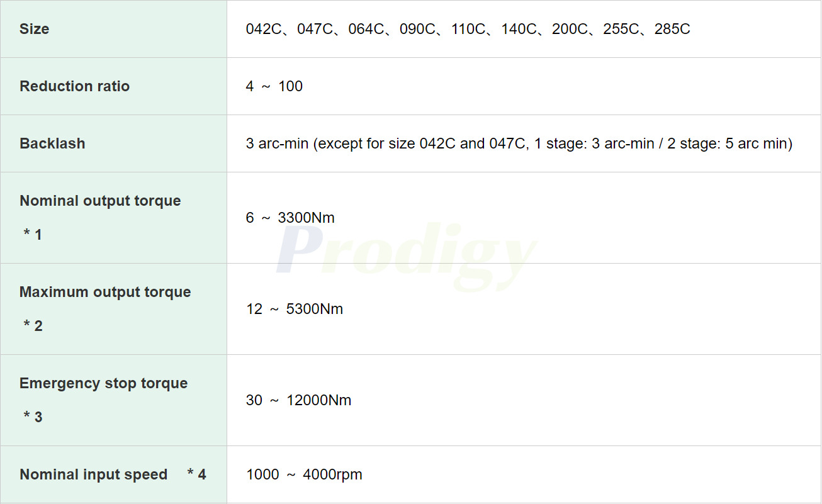The width and height of the screenshot is (822, 504).
Task: Click the * 3 footnote marker
Action: (33, 417)
